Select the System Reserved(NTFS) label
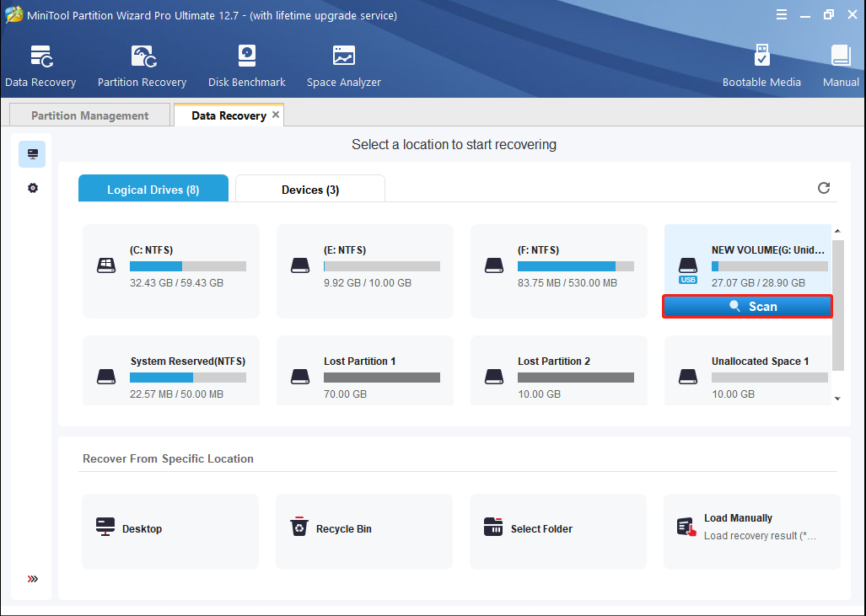The height and width of the screenshot is (616, 866). [188, 362]
